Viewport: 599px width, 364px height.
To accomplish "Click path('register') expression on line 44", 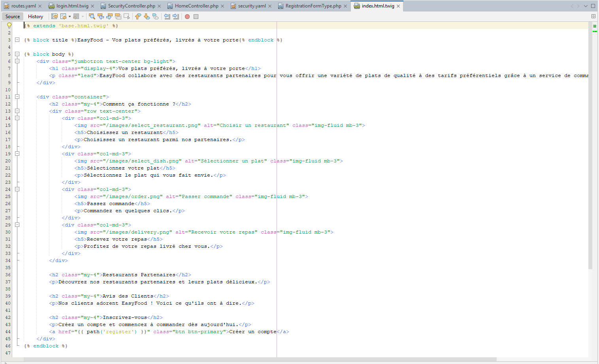I will 112,332.
